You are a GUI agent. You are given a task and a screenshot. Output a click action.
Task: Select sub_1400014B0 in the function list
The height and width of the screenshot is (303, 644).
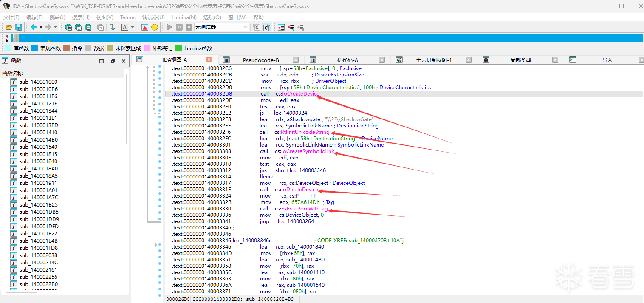38,140
